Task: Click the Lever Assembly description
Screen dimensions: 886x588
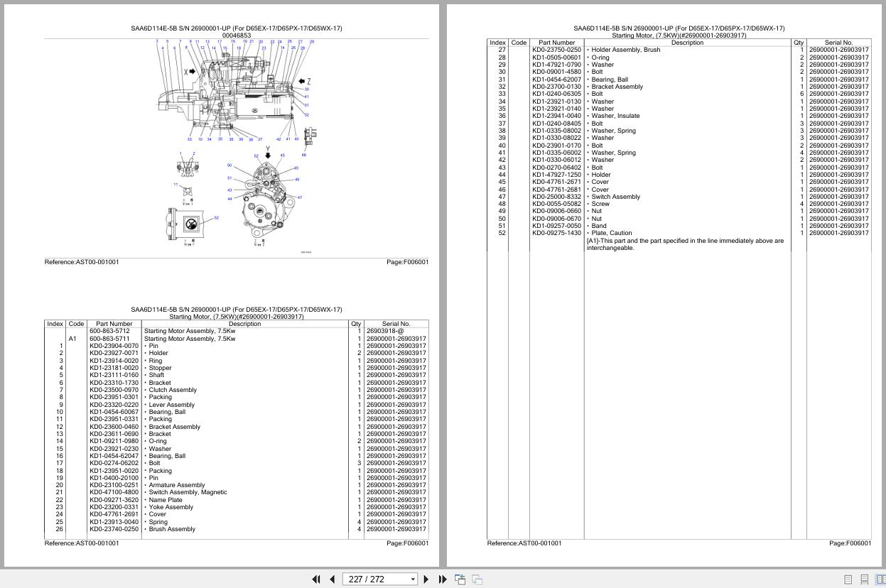Action: click(171, 405)
